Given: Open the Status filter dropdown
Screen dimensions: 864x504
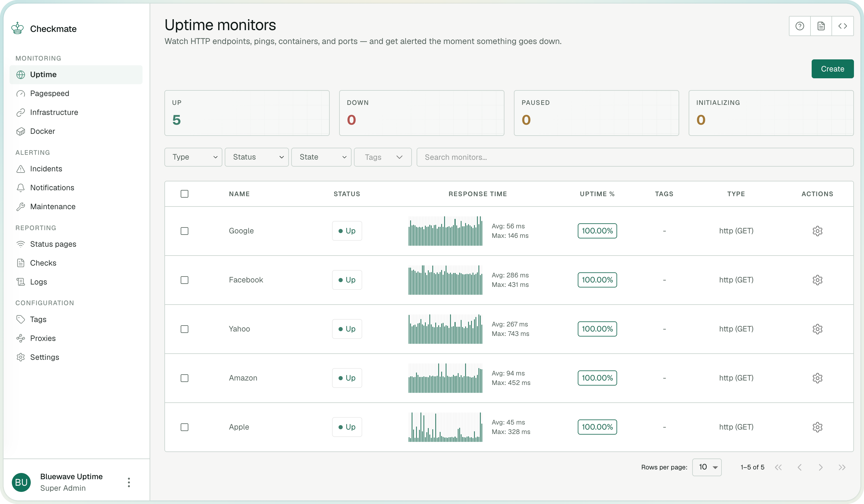Looking at the screenshot, I should pos(256,157).
